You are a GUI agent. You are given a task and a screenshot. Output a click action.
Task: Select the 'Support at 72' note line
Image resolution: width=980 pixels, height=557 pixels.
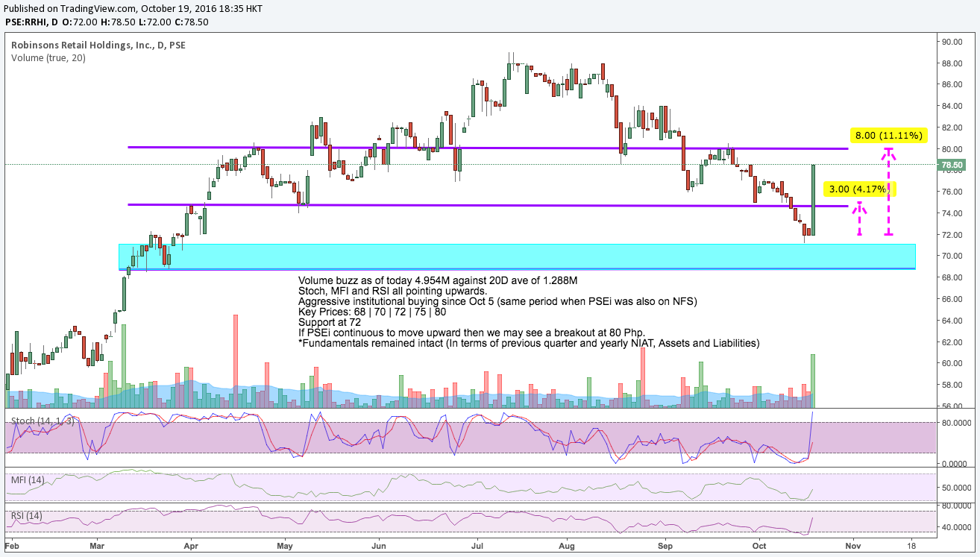point(329,322)
